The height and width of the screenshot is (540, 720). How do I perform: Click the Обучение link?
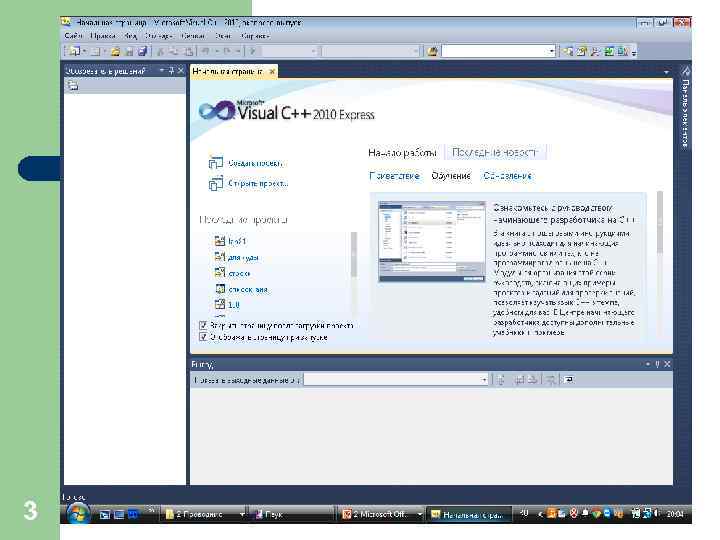(x=451, y=176)
